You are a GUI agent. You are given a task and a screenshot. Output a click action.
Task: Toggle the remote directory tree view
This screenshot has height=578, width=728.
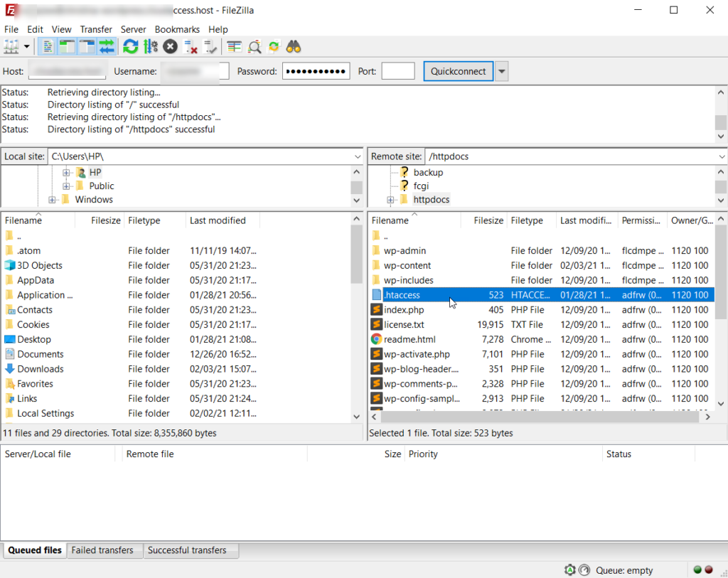tap(87, 47)
